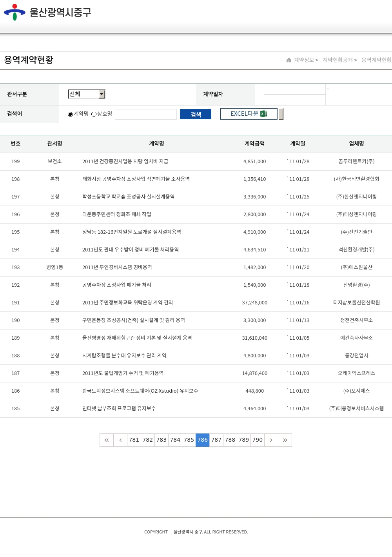Go to previous page with left arrow

120,440
